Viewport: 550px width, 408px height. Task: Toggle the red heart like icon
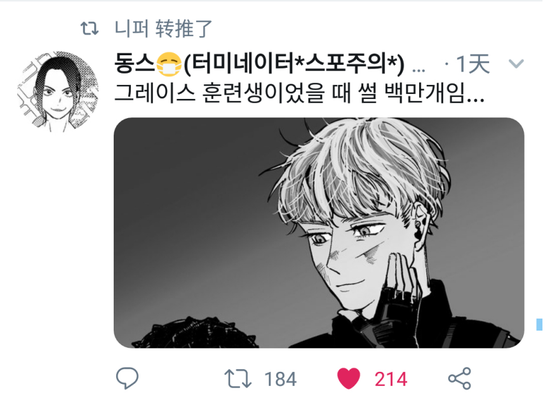(x=348, y=378)
